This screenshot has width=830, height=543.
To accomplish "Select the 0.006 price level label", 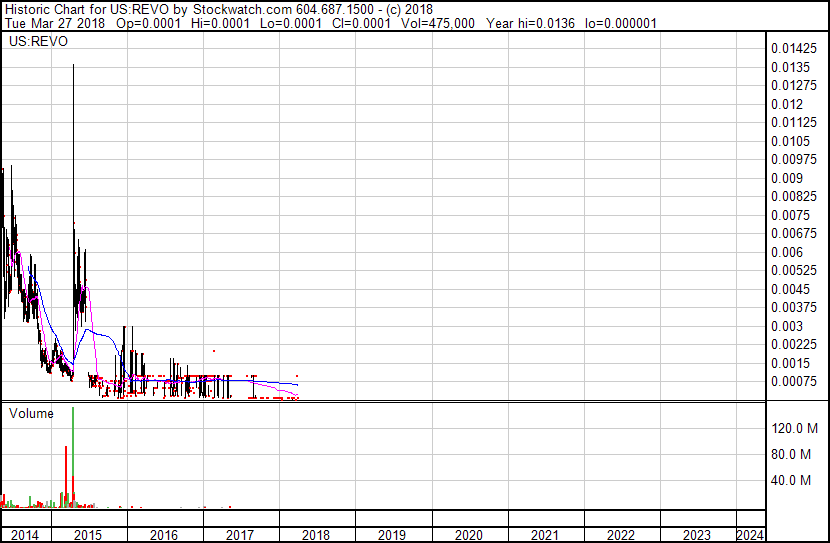I will pyautogui.click(x=787, y=252).
